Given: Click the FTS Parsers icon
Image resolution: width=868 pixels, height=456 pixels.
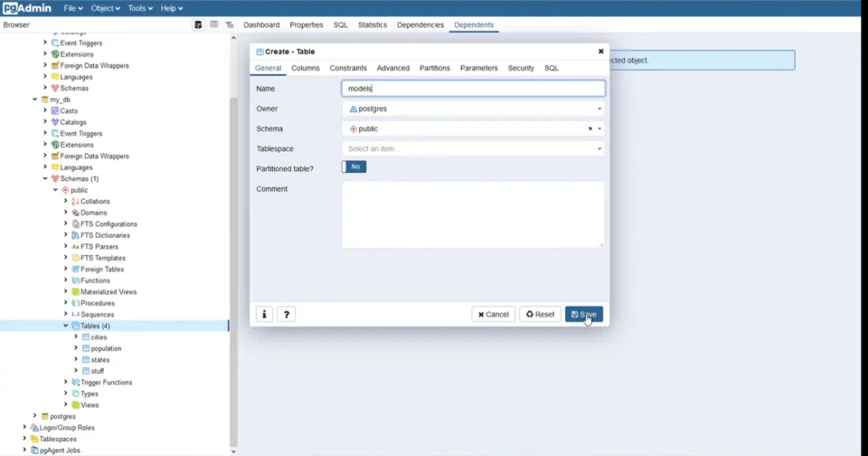Looking at the screenshot, I should (75, 247).
